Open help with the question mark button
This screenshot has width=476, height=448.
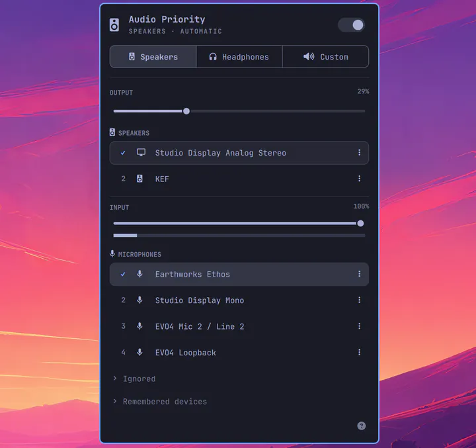[x=361, y=426]
